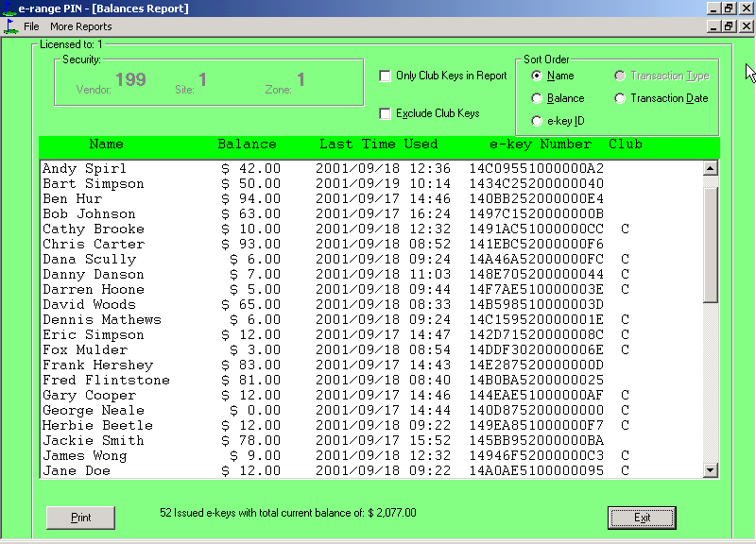Minimize the inner report window
The image size is (756, 544).
point(713,26)
